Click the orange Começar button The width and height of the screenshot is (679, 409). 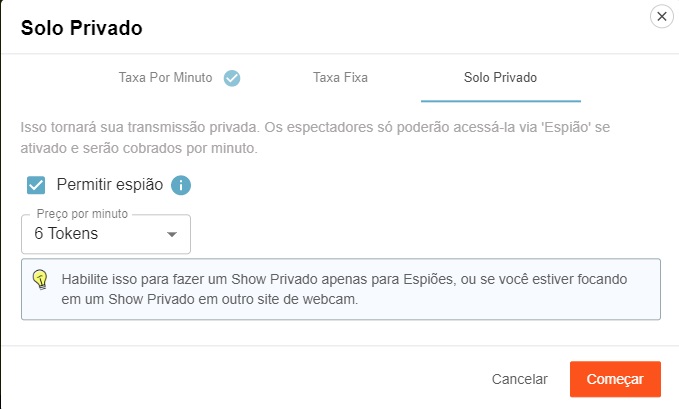(x=615, y=379)
